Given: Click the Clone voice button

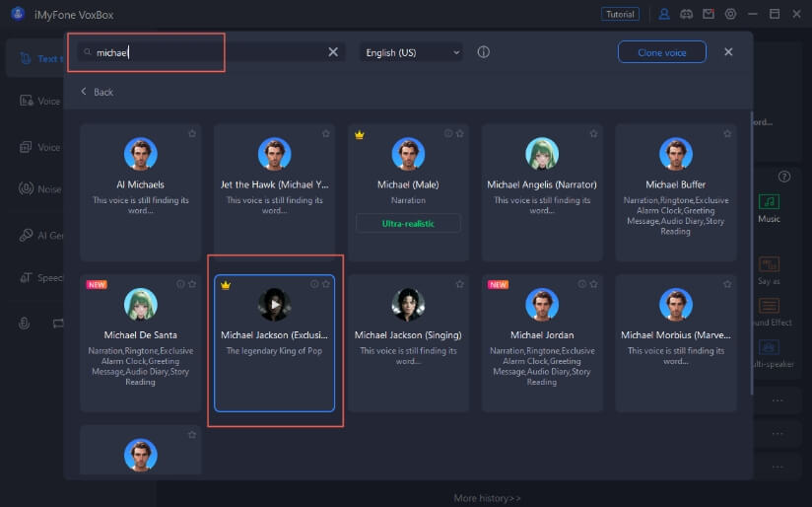Looking at the screenshot, I should (662, 52).
